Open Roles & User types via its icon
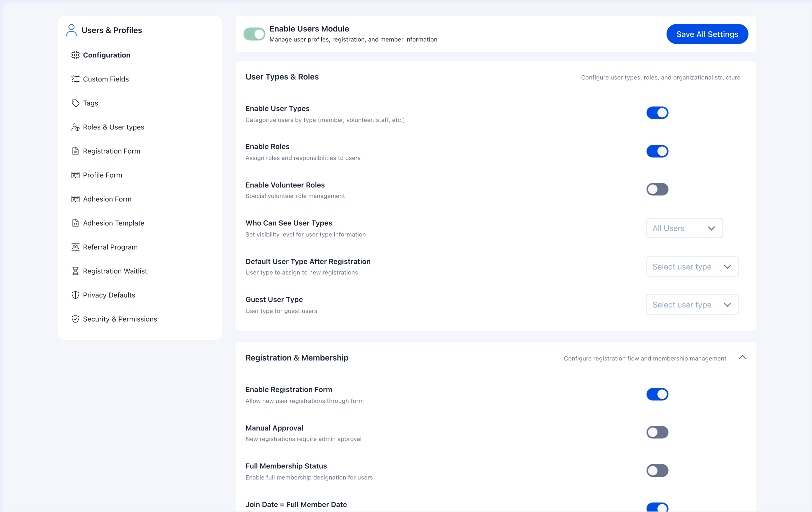Image resolution: width=812 pixels, height=512 pixels. click(75, 127)
